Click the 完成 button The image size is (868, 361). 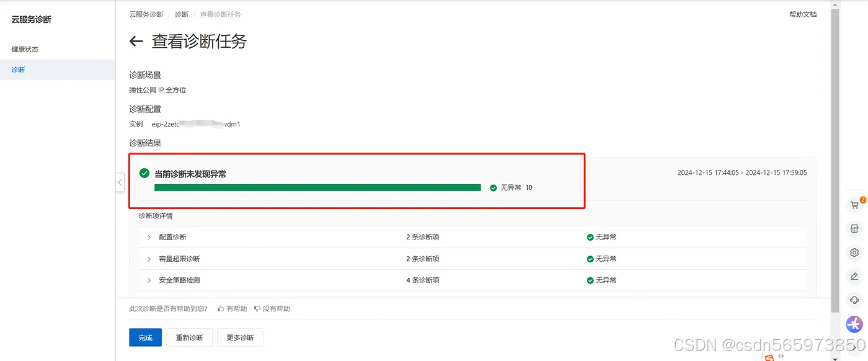145,337
